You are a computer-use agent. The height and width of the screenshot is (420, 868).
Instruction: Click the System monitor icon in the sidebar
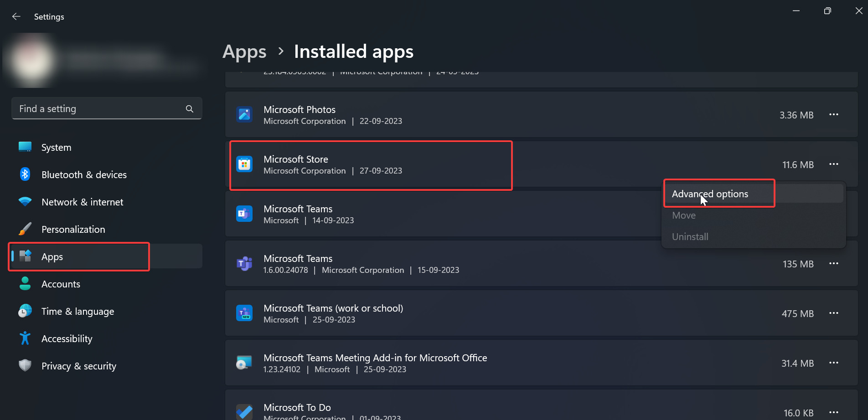(25, 147)
